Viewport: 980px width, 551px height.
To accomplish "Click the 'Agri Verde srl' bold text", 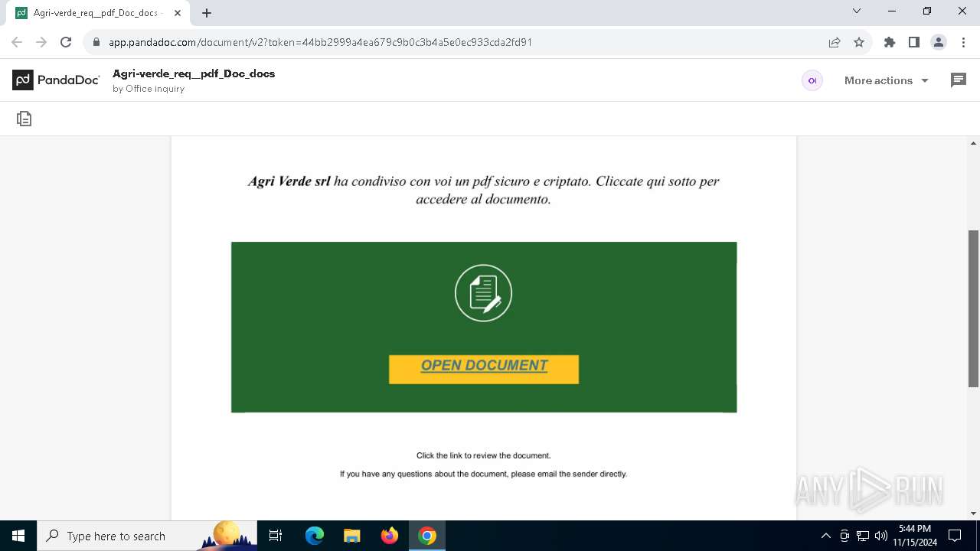I will click(x=289, y=181).
